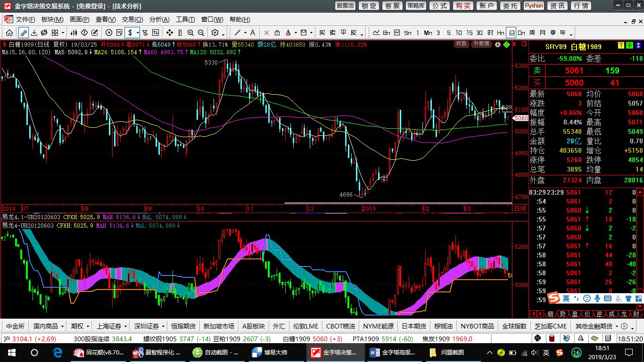Click the diamond exclamation alert icon

point(84,33)
